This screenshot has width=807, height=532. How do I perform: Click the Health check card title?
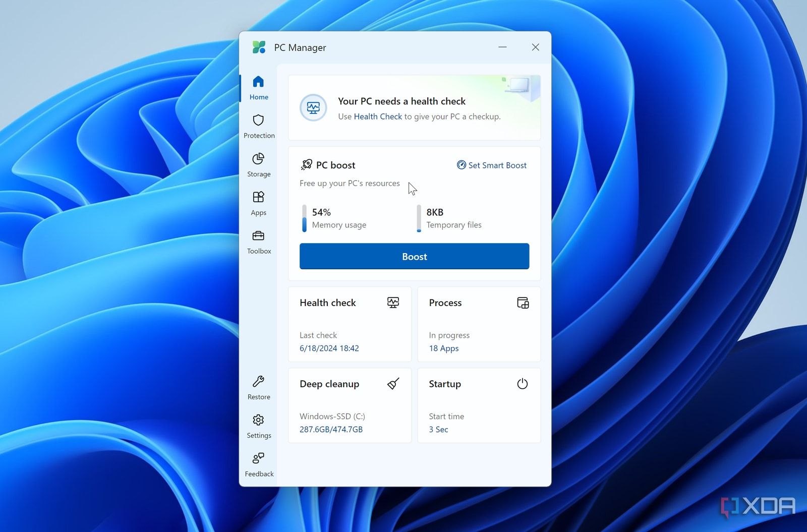[x=328, y=303]
